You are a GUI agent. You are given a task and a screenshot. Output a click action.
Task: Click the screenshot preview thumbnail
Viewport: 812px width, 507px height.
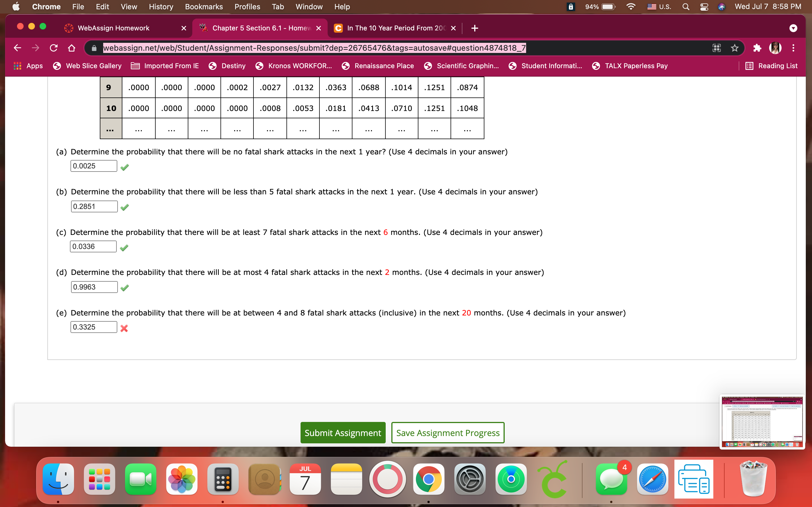point(762,422)
